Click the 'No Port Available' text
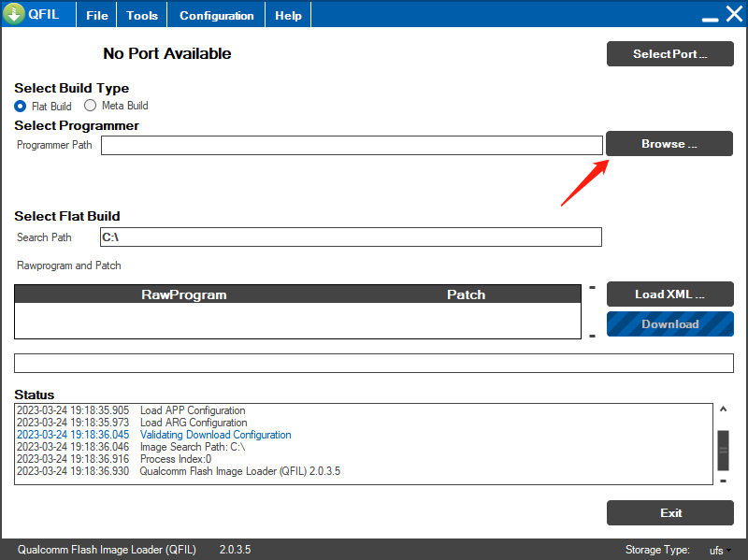Viewport: 748px width, 560px height. pyautogui.click(x=167, y=53)
